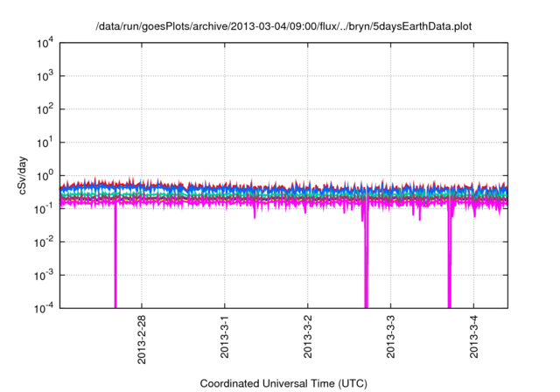Click the 10^-4 y-axis tick label
Image resolution: width=560 pixels, height=392 pixels.
click(x=45, y=308)
